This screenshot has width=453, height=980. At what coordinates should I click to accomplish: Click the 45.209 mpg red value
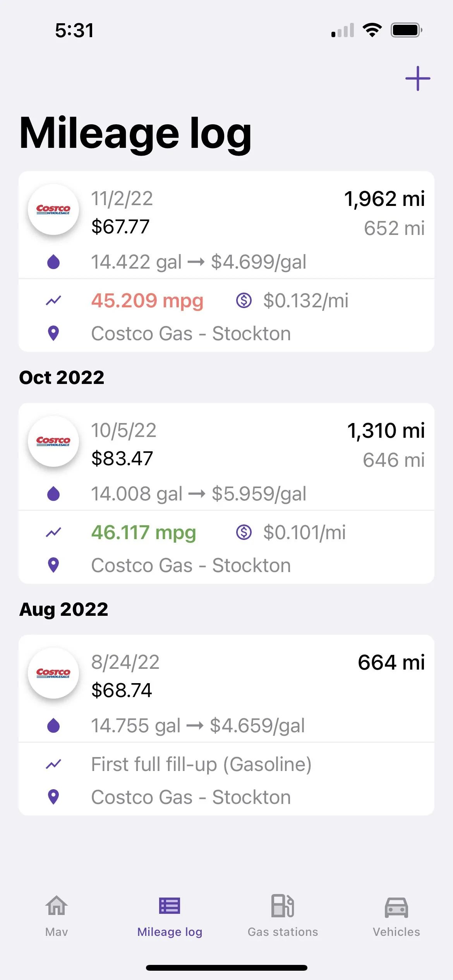[147, 301]
